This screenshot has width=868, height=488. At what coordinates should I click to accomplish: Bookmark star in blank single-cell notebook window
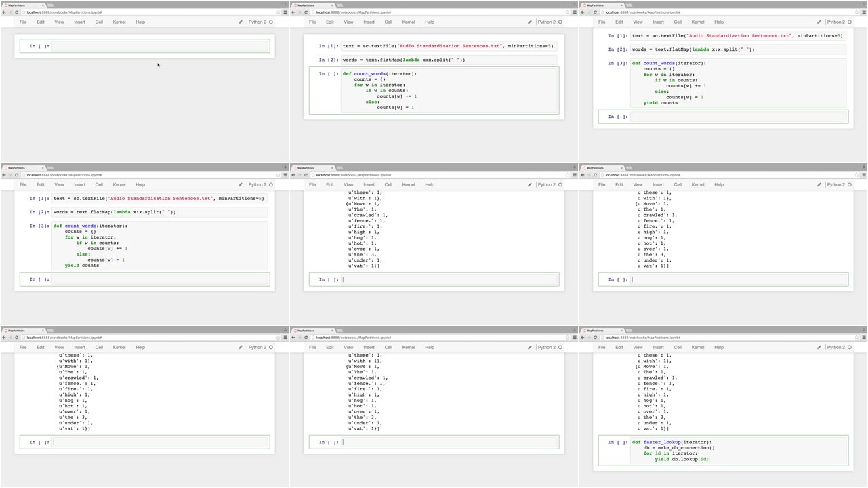click(278, 12)
